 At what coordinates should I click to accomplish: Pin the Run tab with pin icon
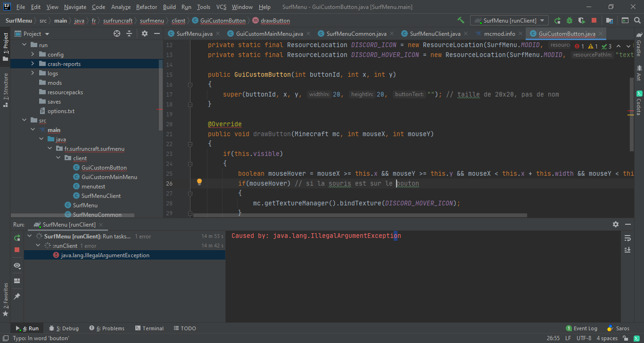tap(17, 296)
